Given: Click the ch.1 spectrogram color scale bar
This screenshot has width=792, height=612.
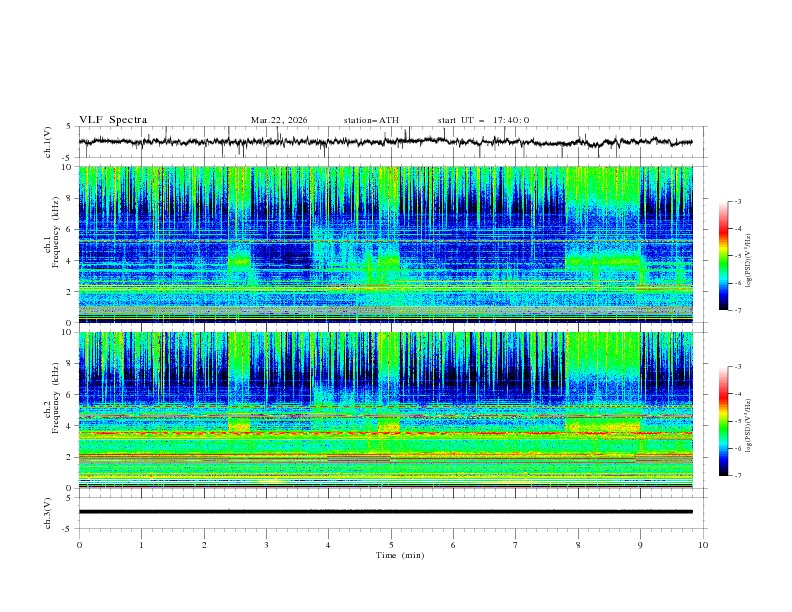Looking at the screenshot, I should [x=723, y=256].
